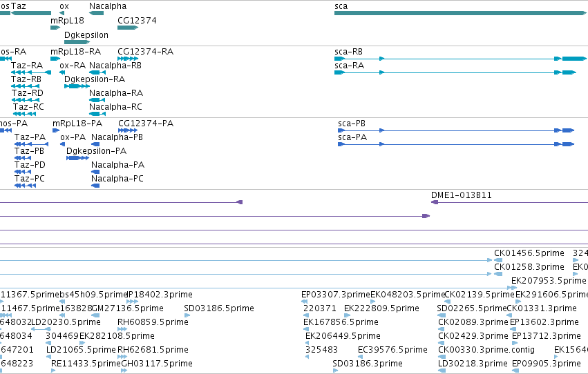
Task: Click the CK02089.3prime EST label
Action: coord(473,323)
